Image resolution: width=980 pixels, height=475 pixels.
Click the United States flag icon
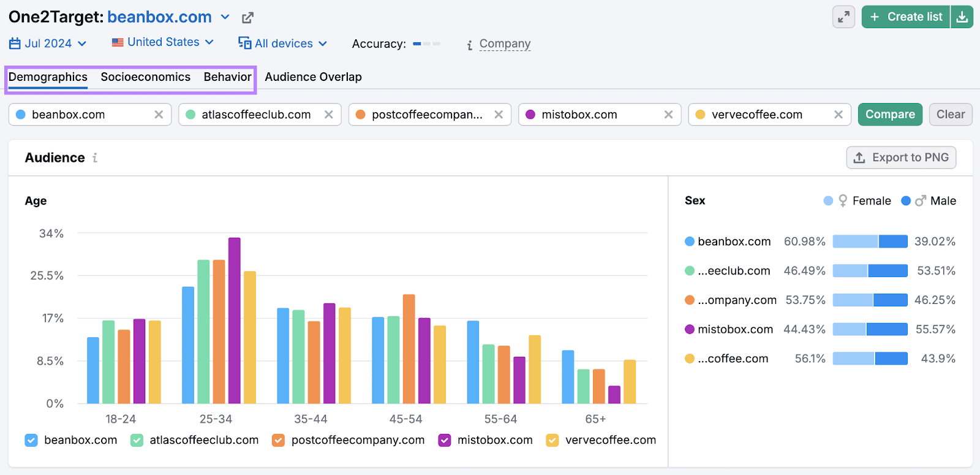118,42
